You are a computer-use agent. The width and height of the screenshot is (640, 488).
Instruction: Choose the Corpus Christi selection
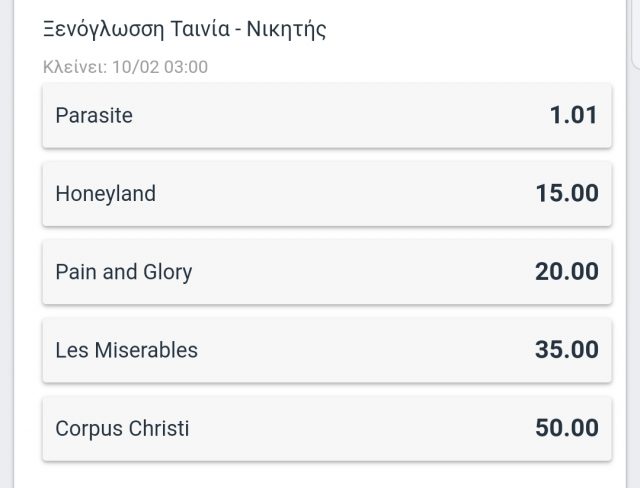coord(327,429)
